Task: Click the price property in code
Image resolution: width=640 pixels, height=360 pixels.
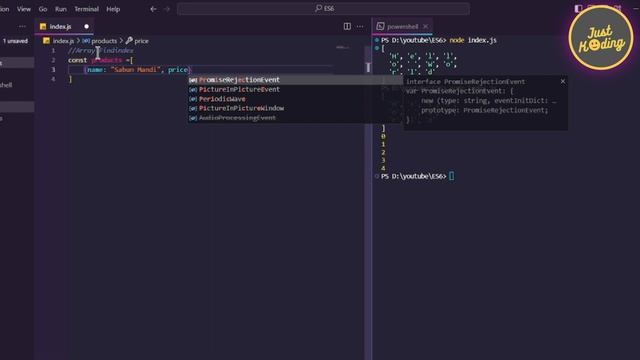Action: point(178,70)
